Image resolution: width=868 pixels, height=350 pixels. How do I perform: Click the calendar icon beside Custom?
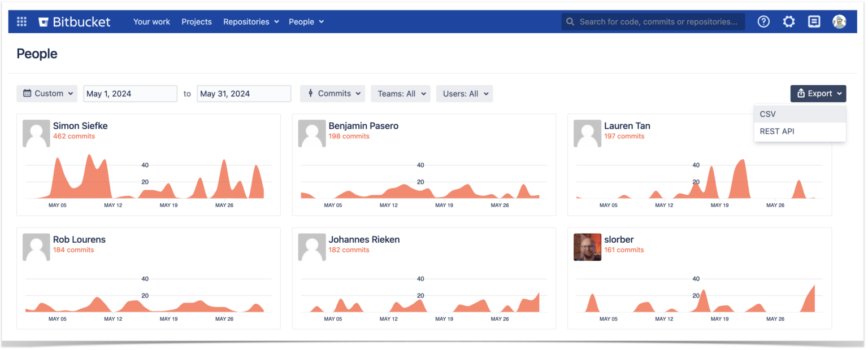pos(27,93)
